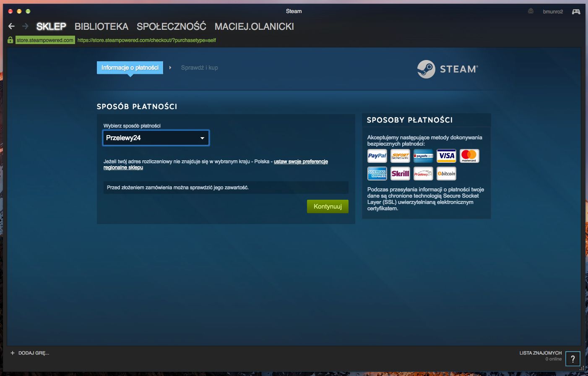This screenshot has width=588, height=376.
Task: Select the PayPal payment icon
Action: coord(377,156)
